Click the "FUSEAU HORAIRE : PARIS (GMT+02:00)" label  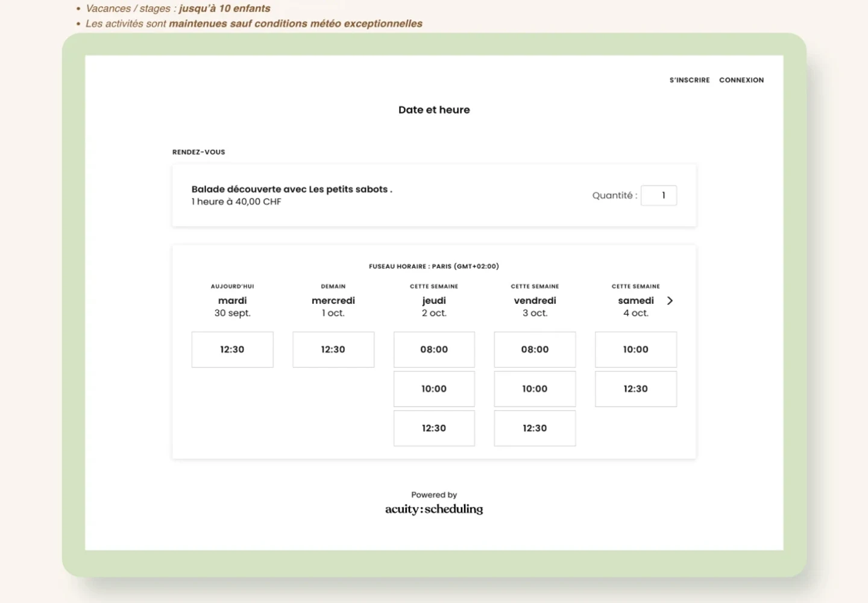(x=434, y=267)
